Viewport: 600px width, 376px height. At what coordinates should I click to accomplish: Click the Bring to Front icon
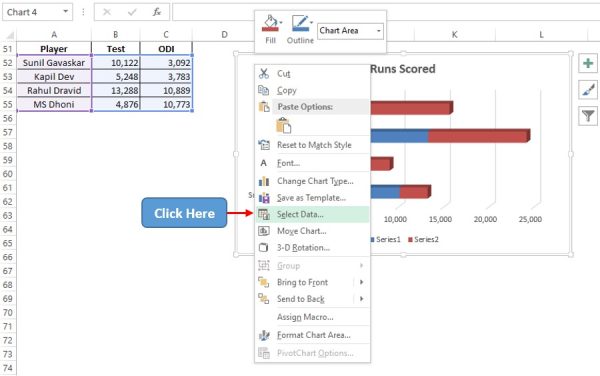(264, 282)
